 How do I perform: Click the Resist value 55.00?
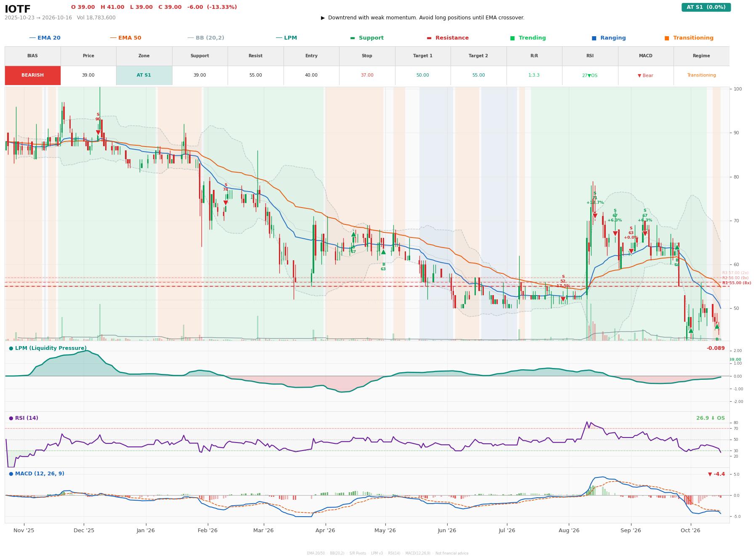[x=255, y=75]
